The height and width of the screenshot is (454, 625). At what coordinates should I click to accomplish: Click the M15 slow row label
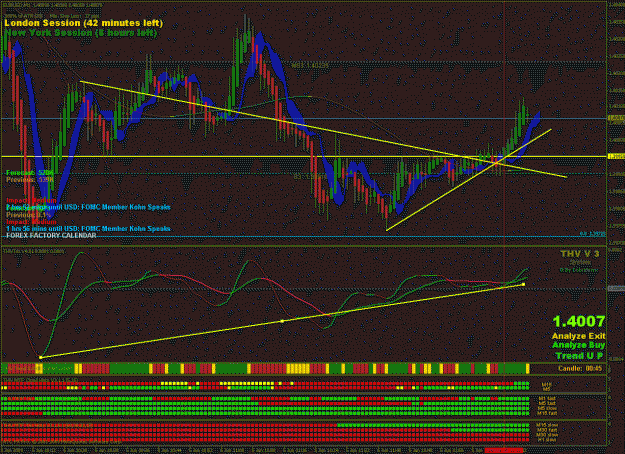click(547, 425)
